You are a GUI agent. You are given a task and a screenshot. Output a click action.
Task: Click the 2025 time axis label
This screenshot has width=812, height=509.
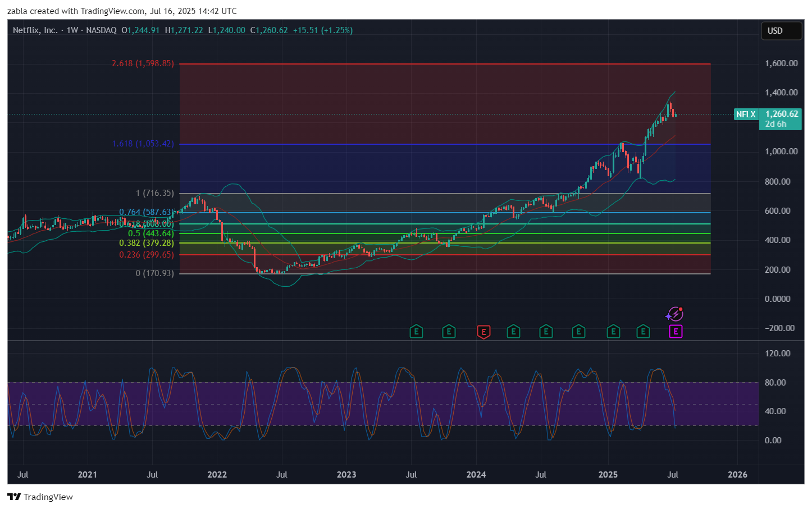tap(608, 475)
